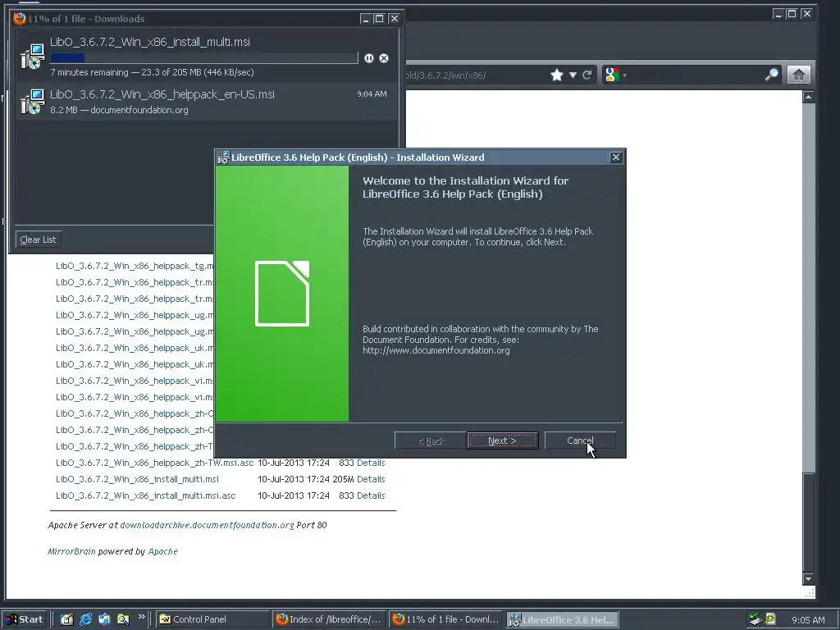Click the Firefox address bar URL
Screen dimensions: 840x630
click(x=445, y=75)
